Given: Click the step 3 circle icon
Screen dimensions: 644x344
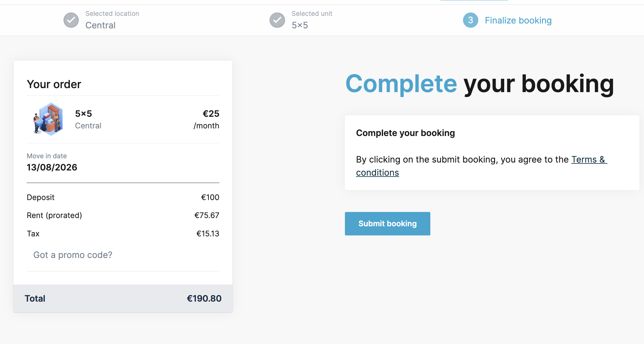Looking at the screenshot, I should click(x=471, y=20).
